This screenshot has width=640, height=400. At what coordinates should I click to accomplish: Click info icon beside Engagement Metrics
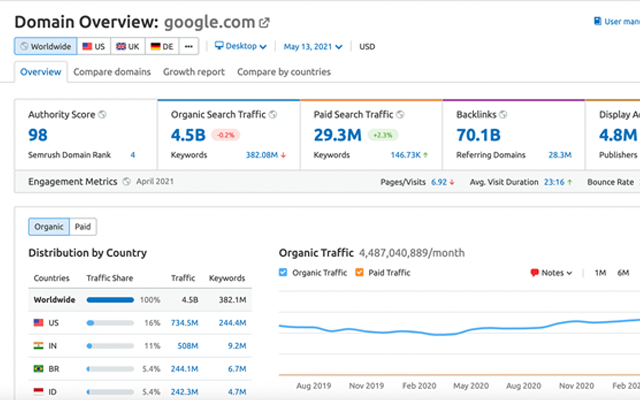[x=127, y=182]
